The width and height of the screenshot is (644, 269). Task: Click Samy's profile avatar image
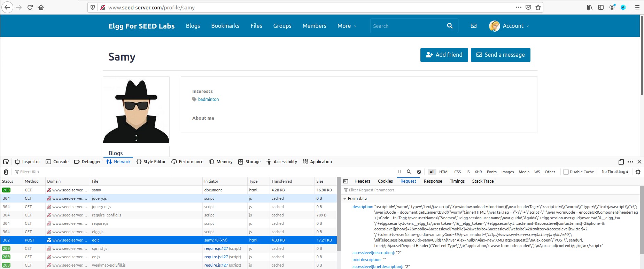pos(136,110)
